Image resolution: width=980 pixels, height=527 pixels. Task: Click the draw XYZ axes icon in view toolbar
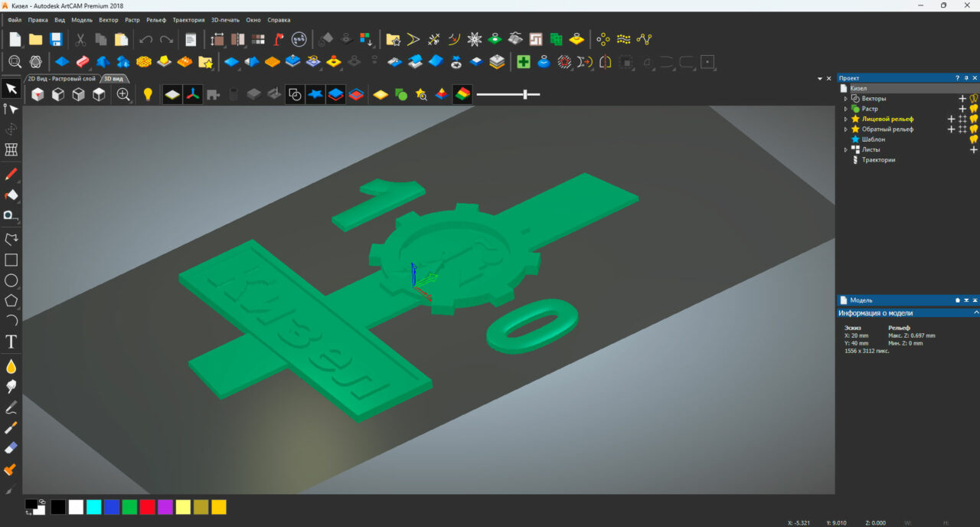[193, 94]
